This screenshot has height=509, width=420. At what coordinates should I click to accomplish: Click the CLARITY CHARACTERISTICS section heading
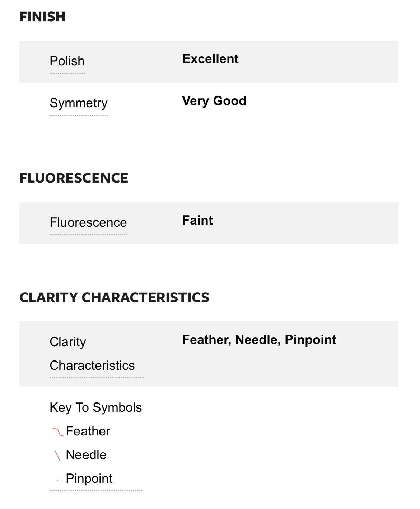115,298
